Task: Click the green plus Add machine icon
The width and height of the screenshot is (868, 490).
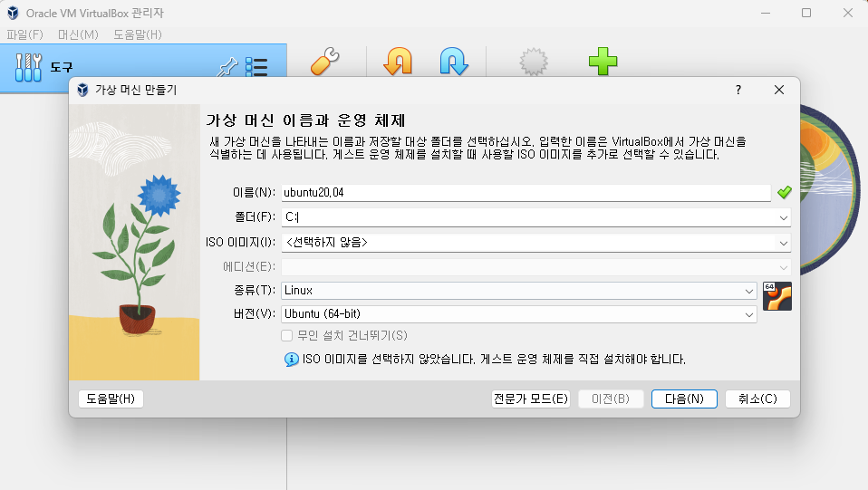Action: coord(603,61)
